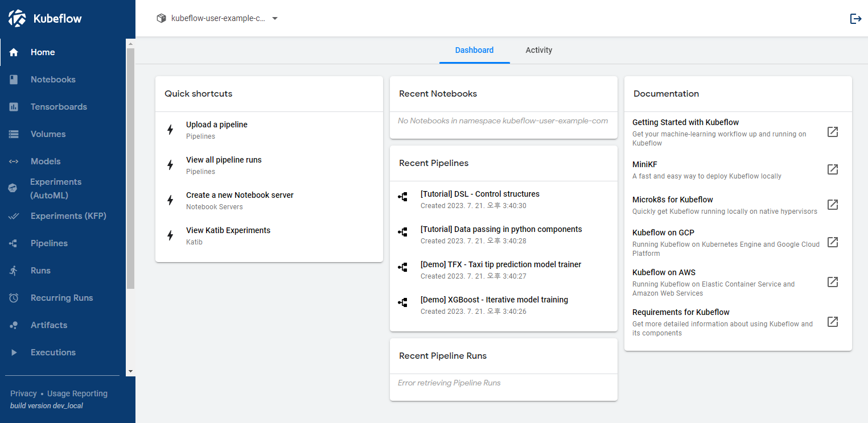
Task: Click the sidebar scrollbar down arrow
Action: [x=130, y=371]
